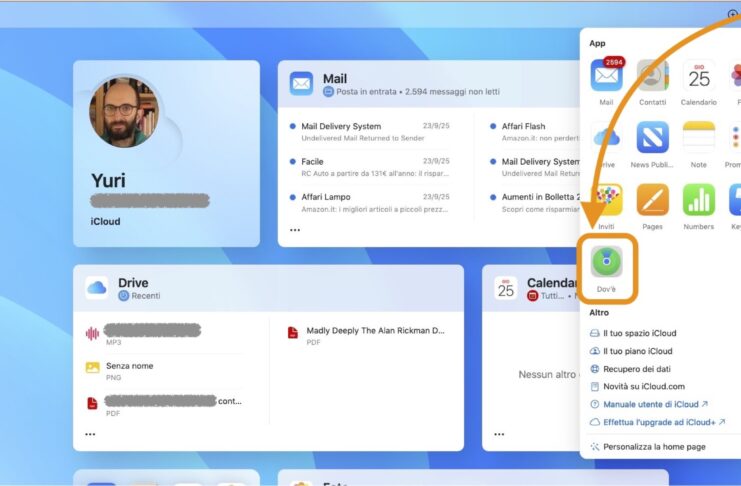Open the Mail app in the App panel

606,75
